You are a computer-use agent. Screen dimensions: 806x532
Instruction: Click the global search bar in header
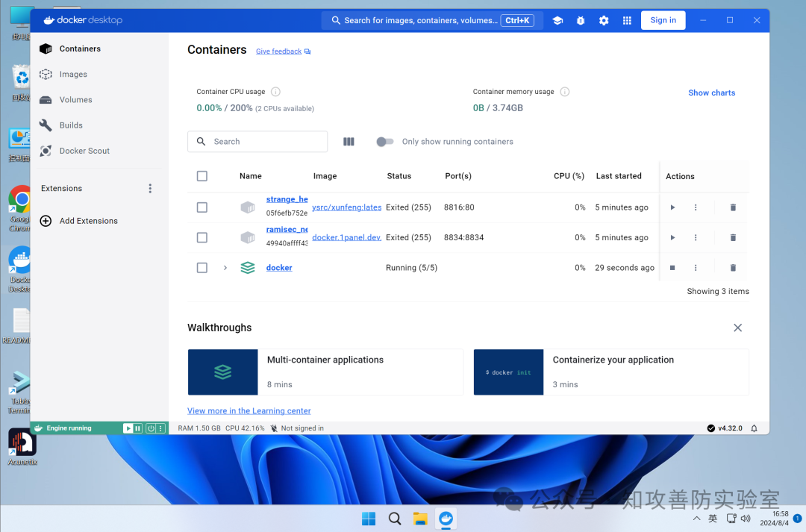(x=432, y=21)
